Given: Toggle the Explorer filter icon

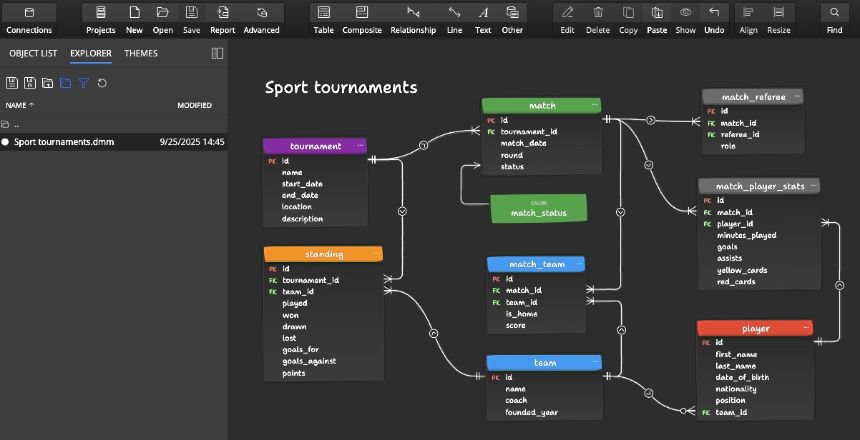Looking at the screenshot, I should click(x=83, y=83).
